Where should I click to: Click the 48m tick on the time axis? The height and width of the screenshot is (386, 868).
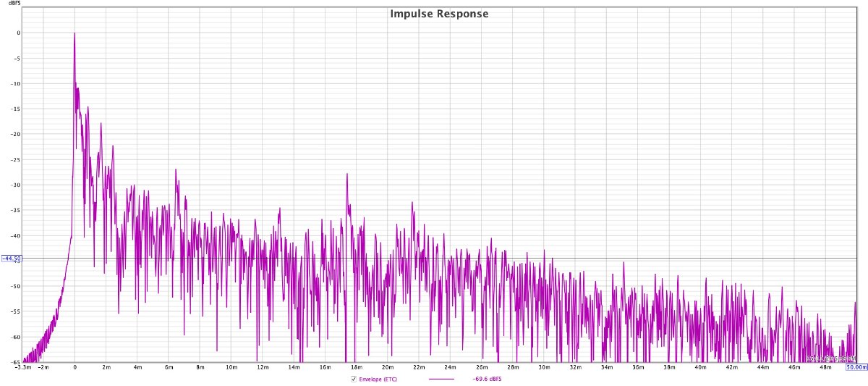click(x=825, y=367)
